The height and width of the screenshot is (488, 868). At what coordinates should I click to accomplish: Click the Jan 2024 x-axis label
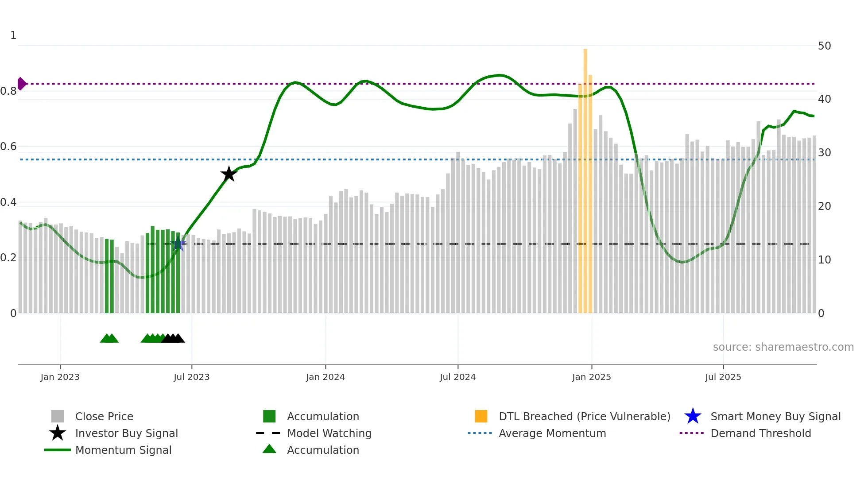[x=325, y=377]
